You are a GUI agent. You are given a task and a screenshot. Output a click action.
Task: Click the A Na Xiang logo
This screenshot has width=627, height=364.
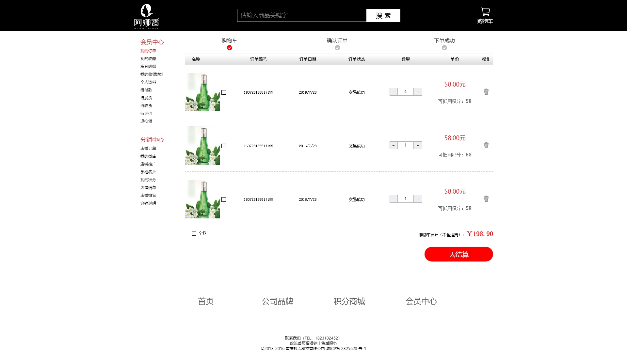click(x=147, y=16)
